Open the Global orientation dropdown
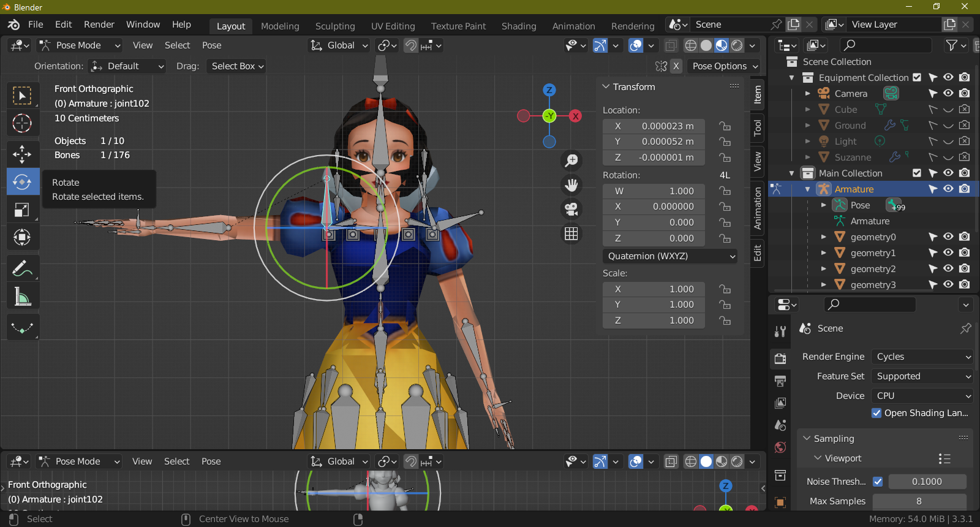The width and height of the screenshot is (980, 527). click(x=339, y=45)
